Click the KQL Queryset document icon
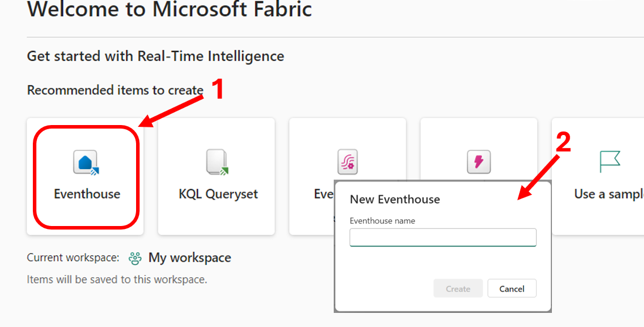Viewport: 644px width, 327px height. click(x=218, y=163)
